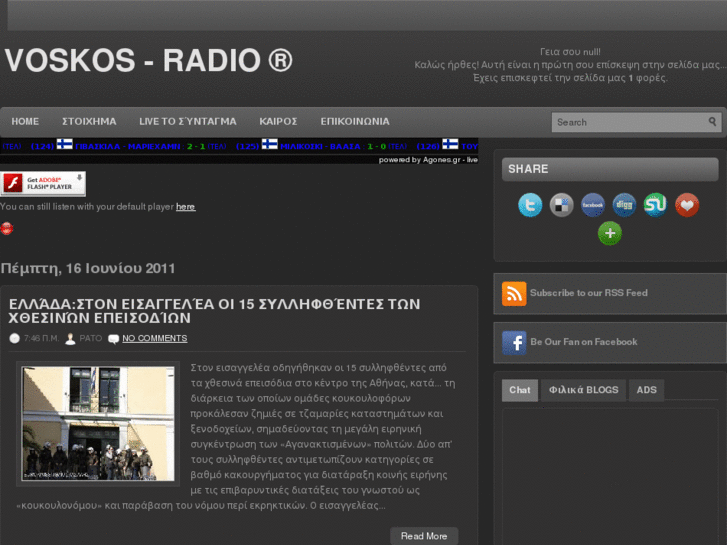Click the small red round icon
The width and height of the screenshot is (727, 545).
pyautogui.click(x=7, y=228)
